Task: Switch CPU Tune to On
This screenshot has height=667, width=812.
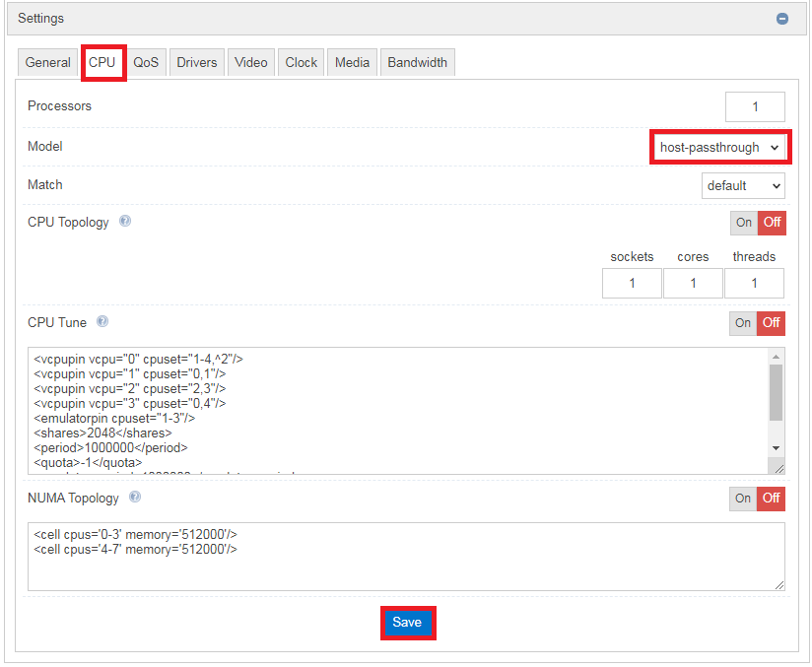Action: point(743,323)
